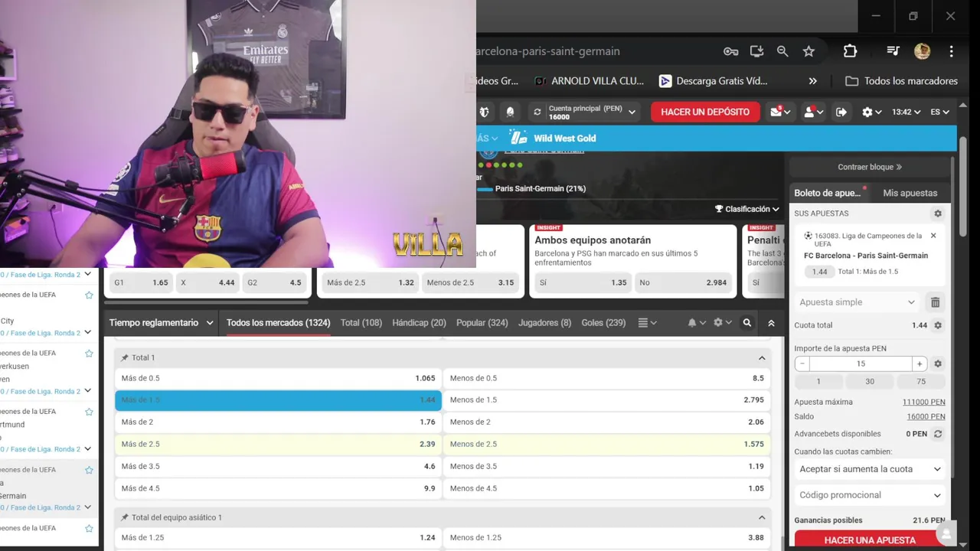Screen dimensions: 980x551
Task: Collapse all markets with double chevron
Action: [x=771, y=323]
